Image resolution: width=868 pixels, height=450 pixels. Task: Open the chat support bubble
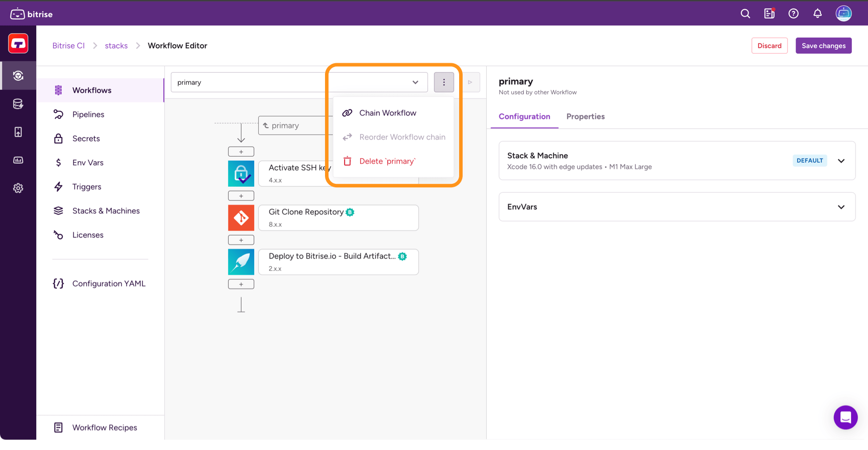coord(846,417)
